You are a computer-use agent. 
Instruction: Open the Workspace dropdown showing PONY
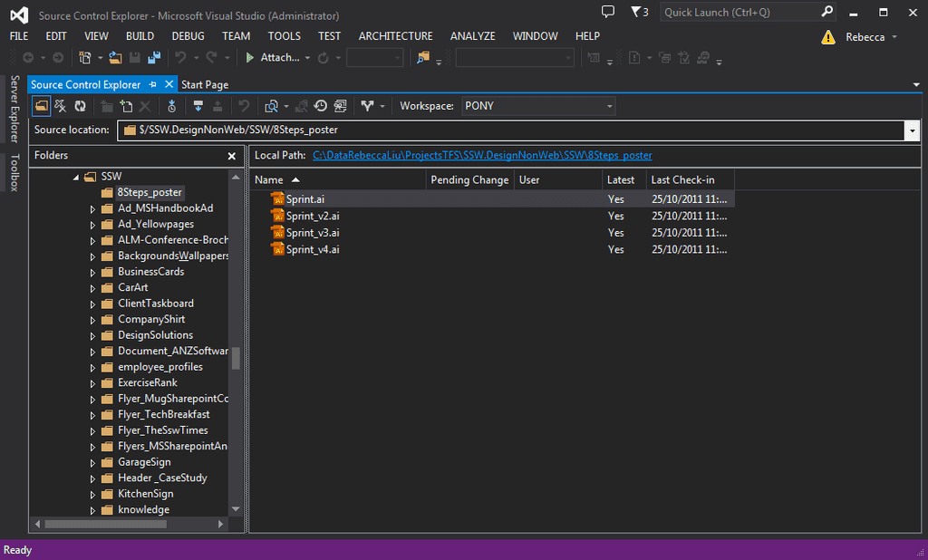[609, 106]
